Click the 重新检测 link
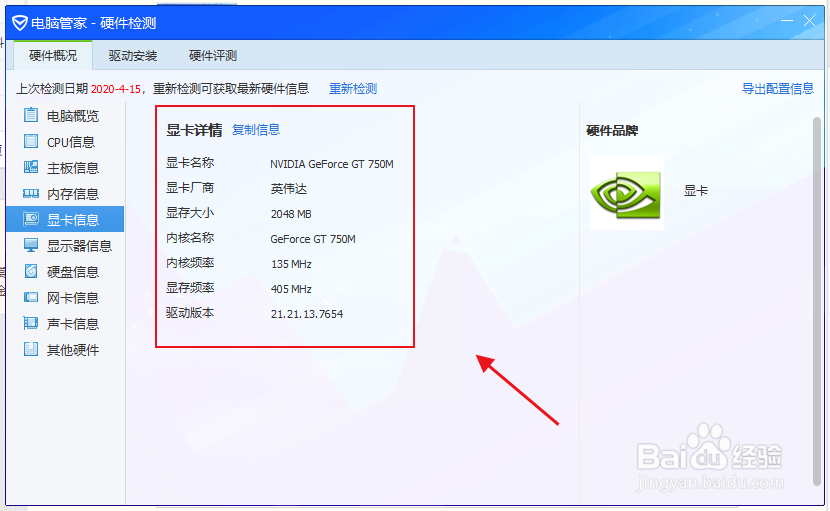This screenshot has width=830, height=511. coord(353,88)
